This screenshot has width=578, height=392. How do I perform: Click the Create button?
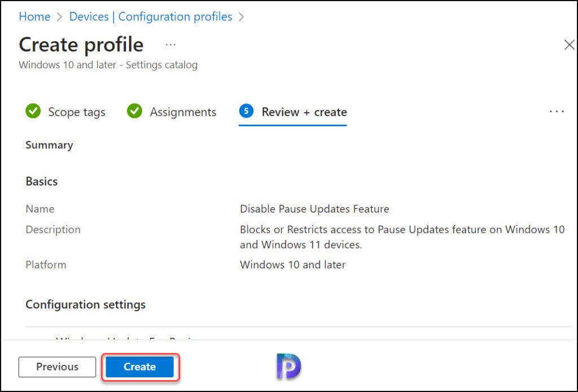[140, 367]
